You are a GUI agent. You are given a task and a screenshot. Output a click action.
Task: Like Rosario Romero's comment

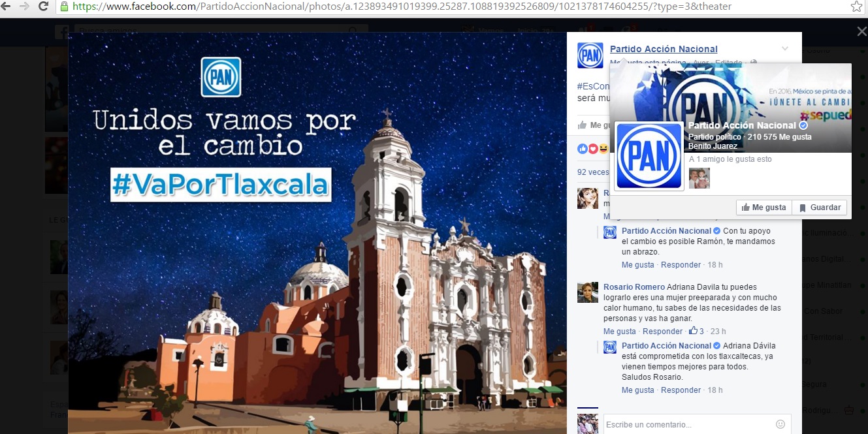(620, 332)
